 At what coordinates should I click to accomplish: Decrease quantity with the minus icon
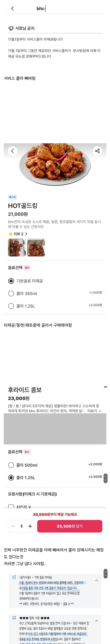[13, 526]
